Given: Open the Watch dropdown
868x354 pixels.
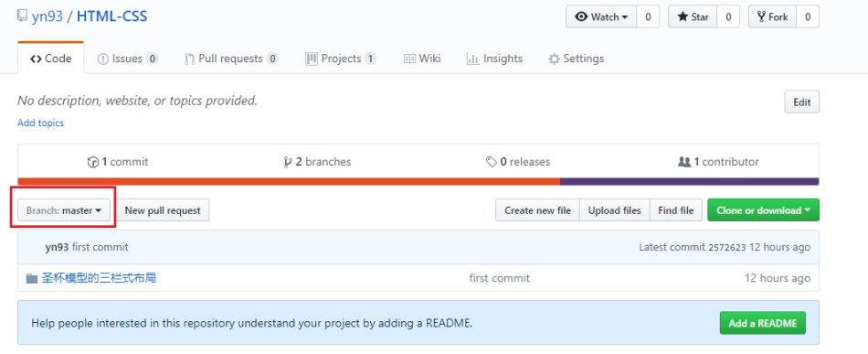Looking at the screenshot, I should pyautogui.click(x=601, y=16).
